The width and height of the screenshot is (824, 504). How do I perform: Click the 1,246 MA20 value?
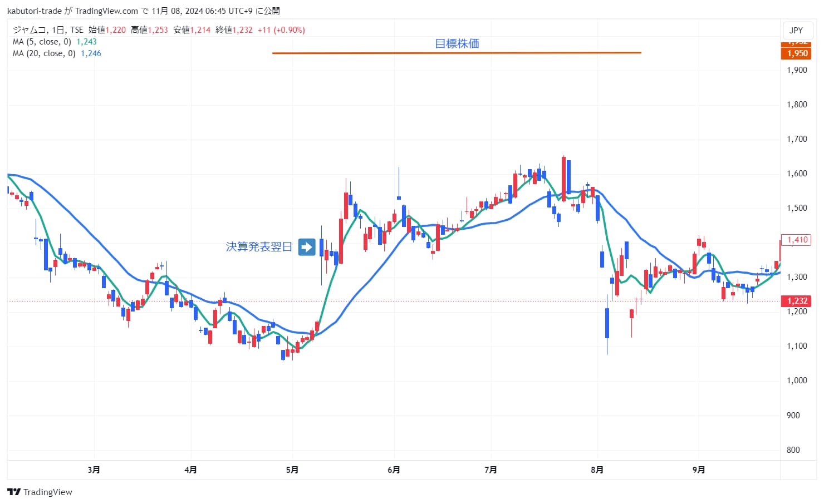click(x=91, y=53)
